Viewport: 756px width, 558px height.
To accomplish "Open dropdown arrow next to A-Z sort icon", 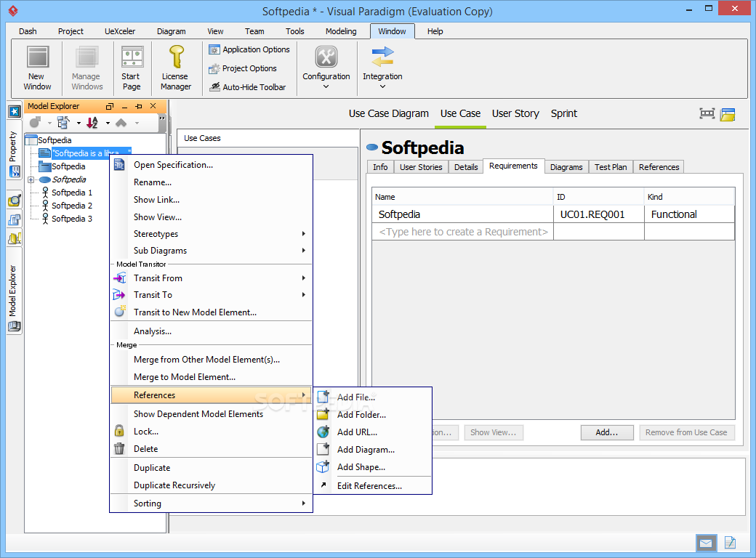I will (108, 124).
